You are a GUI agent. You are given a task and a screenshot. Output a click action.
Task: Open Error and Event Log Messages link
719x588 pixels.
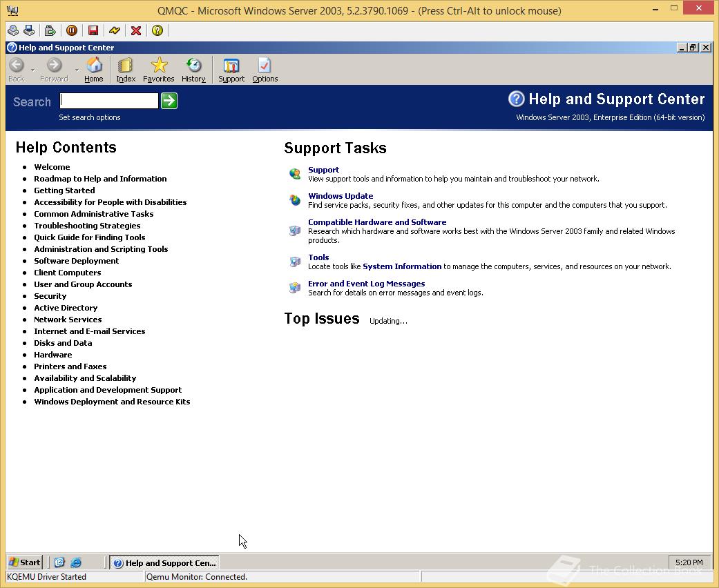pyautogui.click(x=366, y=284)
